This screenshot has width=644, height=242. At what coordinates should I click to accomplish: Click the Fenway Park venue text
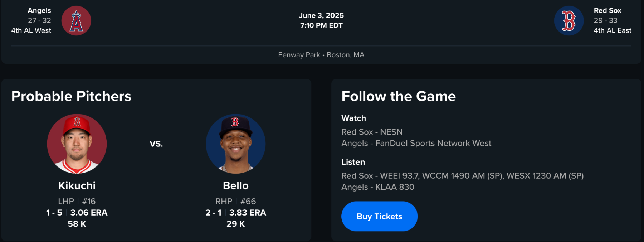pyautogui.click(x=299, y=55)
